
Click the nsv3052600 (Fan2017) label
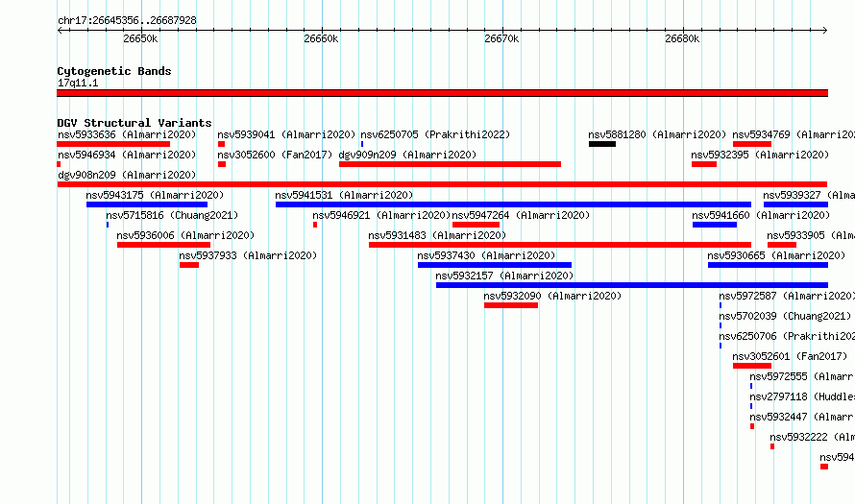pos(275,155)
